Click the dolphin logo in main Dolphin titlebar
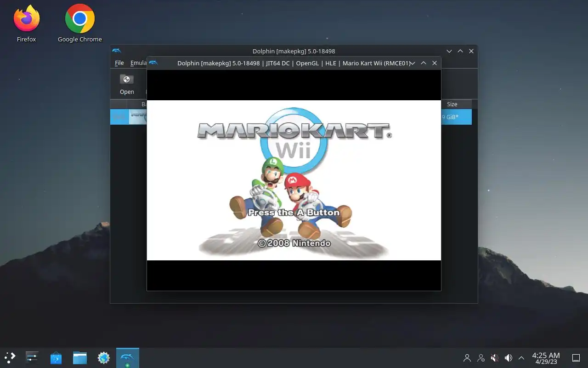This screenshot has height=368, width=588. pyautogui.click(x=117, y=51)
